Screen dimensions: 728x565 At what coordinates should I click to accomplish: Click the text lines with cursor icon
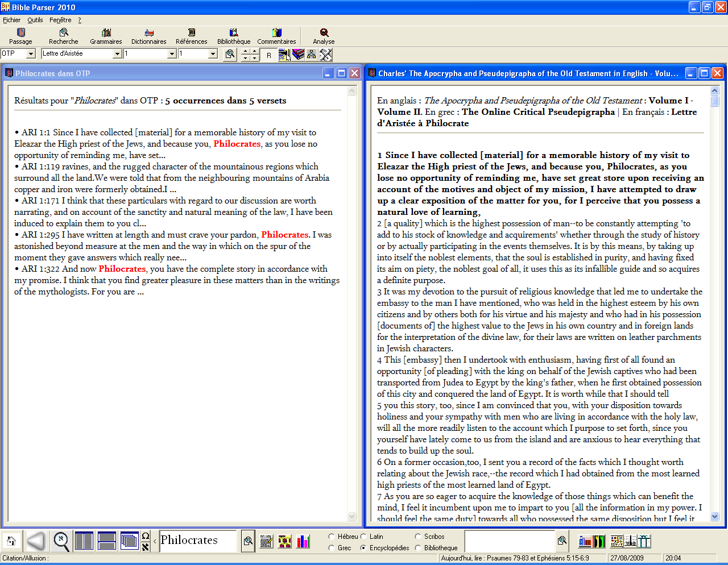pos(284,55)
